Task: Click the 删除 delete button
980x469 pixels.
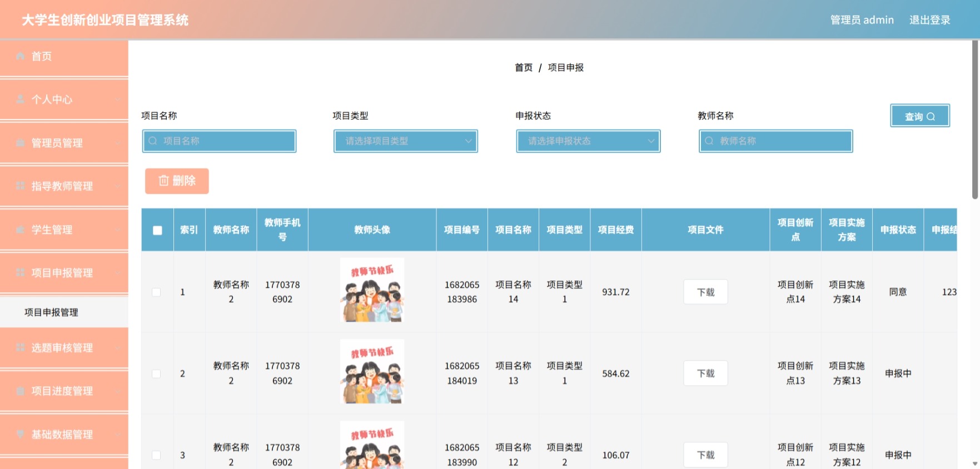Action: pyautogui.click(x=177, y=181)
